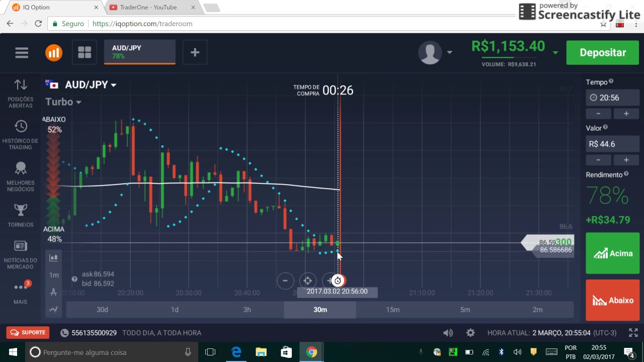Bookmark this page with the star

pos(603,24)
